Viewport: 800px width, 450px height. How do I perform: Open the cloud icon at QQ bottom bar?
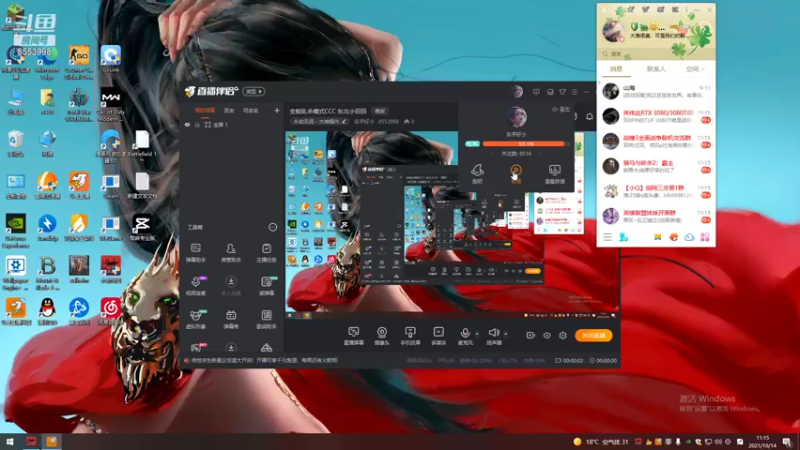[689, 237]
